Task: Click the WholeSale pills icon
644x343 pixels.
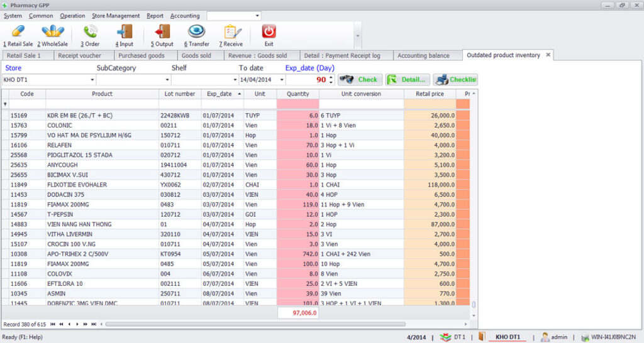Action: pos(52,32)
